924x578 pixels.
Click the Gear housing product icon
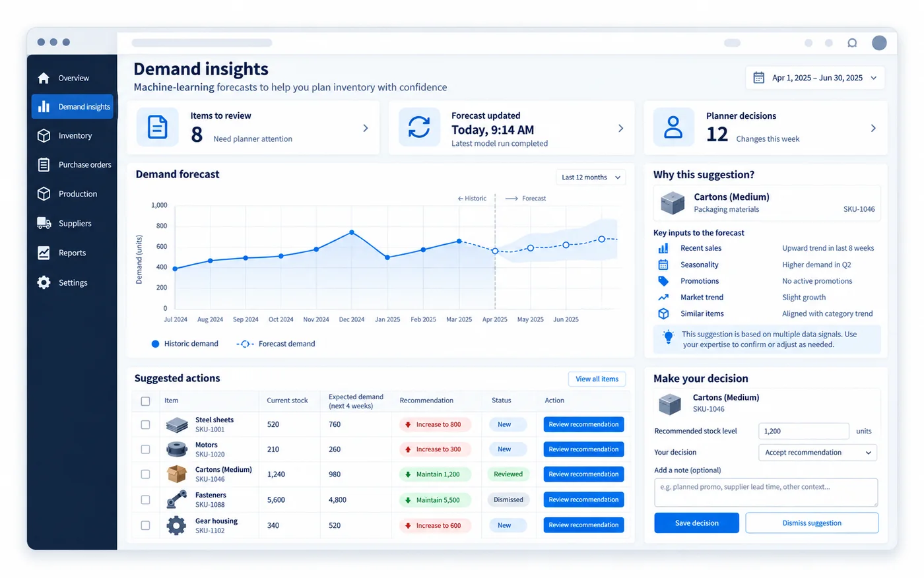click(x=176, y=526)
